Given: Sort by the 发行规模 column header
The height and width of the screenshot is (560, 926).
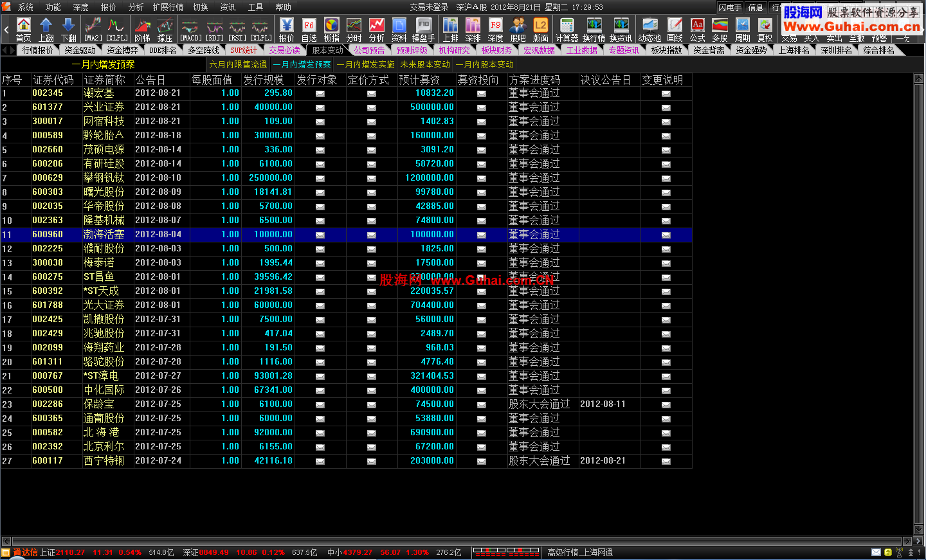Looking at the screenshot, I should click(x=264, y=80).
